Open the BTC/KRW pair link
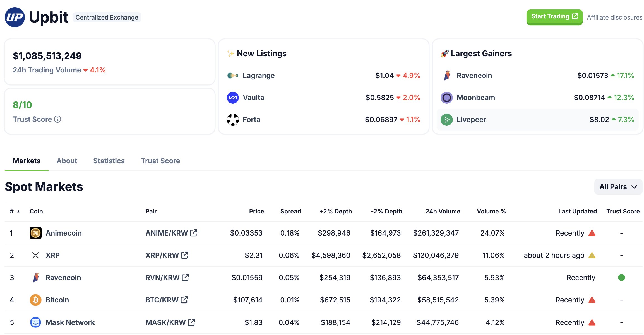 click(x=162, y=300)
